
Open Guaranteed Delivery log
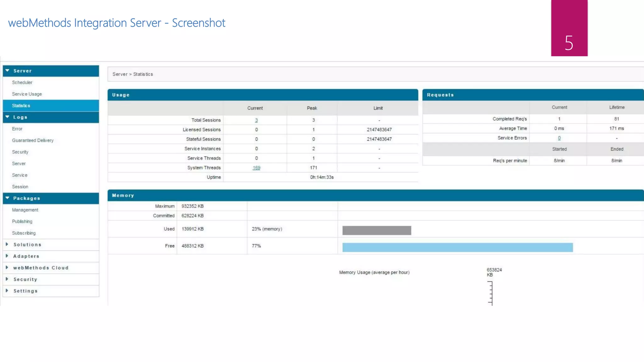(33, 140)
